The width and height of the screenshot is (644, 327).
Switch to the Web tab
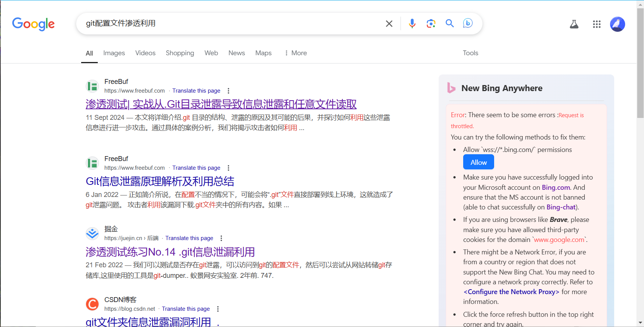(211, 53)
